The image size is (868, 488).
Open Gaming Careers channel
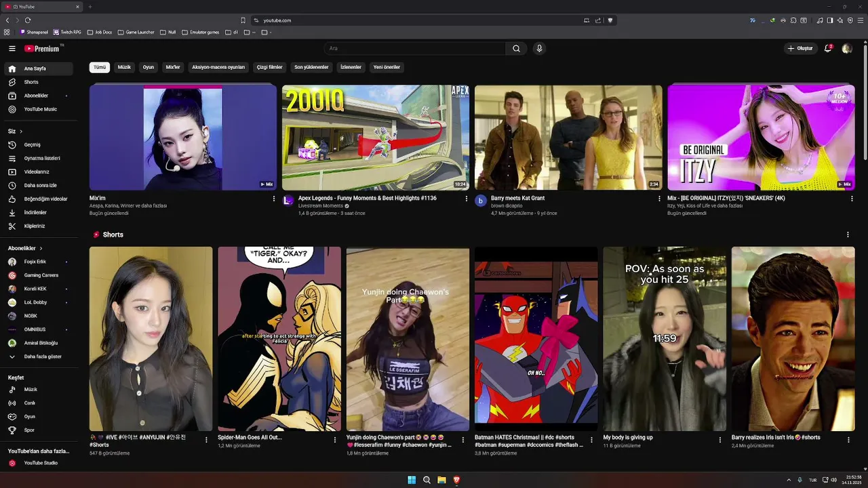click(x=39, y=275)
